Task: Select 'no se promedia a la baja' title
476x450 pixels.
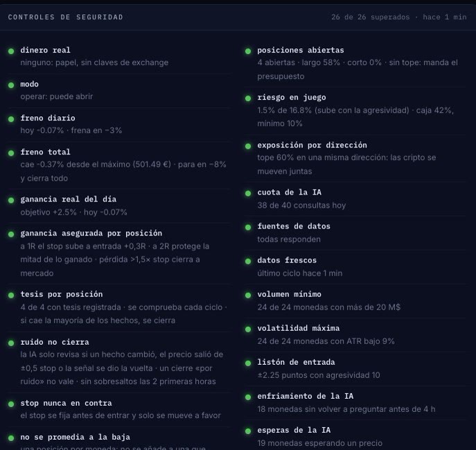Action: (76, 437)
